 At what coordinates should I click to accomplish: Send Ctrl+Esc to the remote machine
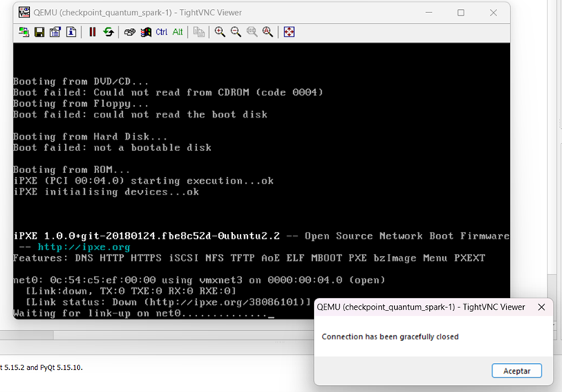click(x=144, y=32)
